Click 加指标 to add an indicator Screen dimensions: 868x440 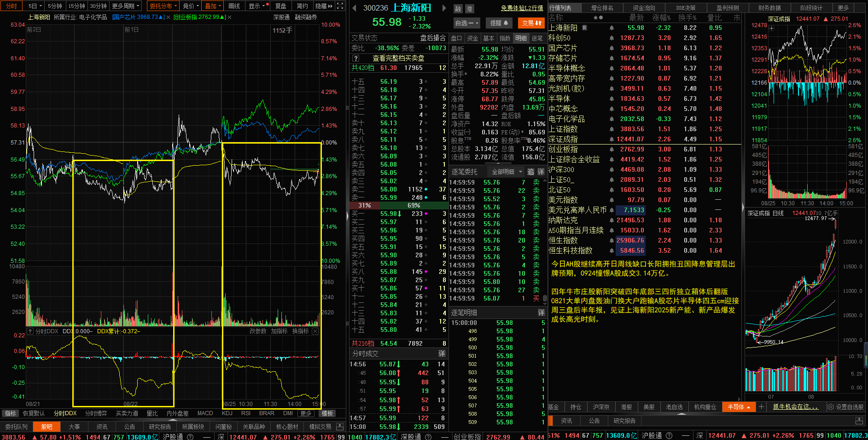279,331
